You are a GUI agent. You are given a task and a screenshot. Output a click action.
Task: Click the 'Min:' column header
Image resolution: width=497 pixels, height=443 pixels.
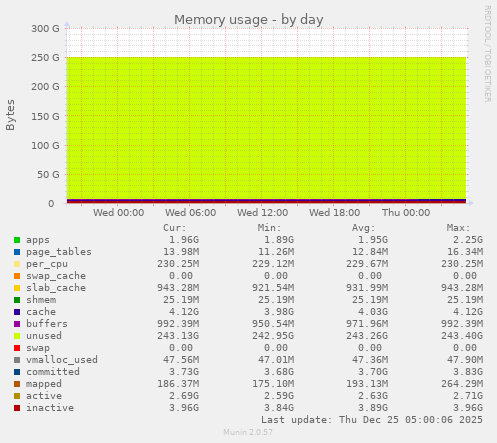269,228
